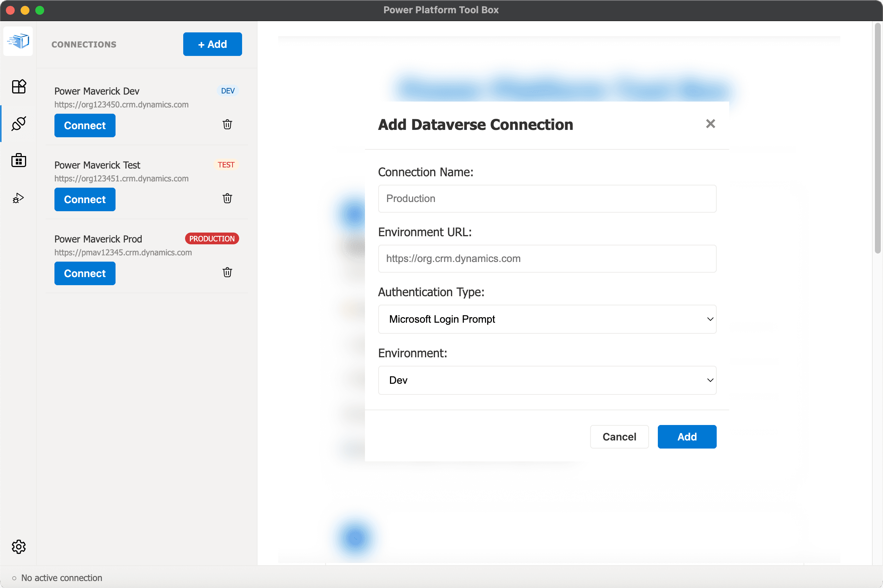
Task: Open the Marketplace sidebar icon
Action: click(x=18, y=160)
